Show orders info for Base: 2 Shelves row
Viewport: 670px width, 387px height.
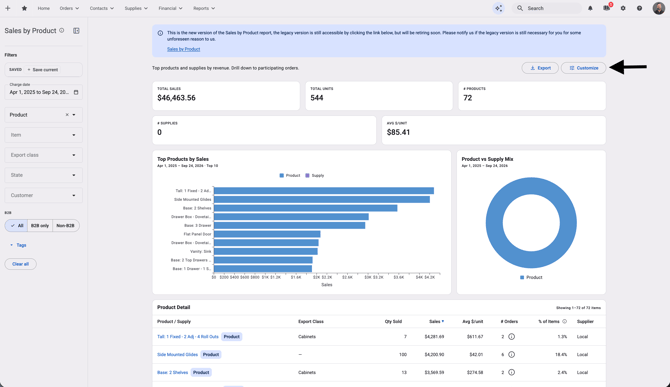pyautogui.click(x=511, y=372)
